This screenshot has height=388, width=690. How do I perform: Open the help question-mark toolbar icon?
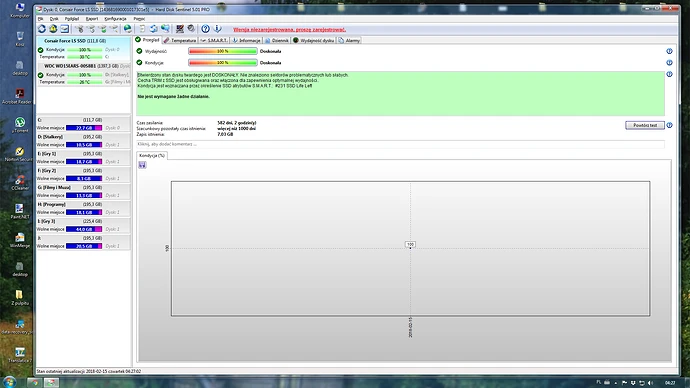pyautogui.click(x=206, y=29)
